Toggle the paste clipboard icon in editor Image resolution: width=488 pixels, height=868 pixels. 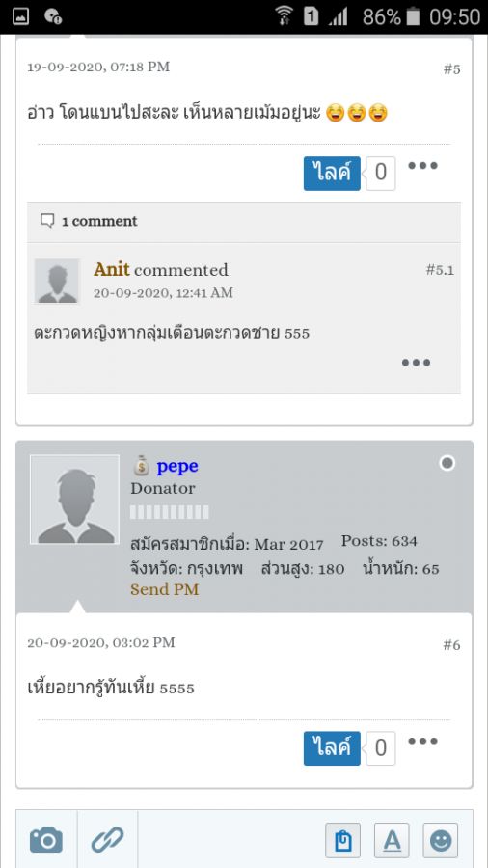click(342, 841)
